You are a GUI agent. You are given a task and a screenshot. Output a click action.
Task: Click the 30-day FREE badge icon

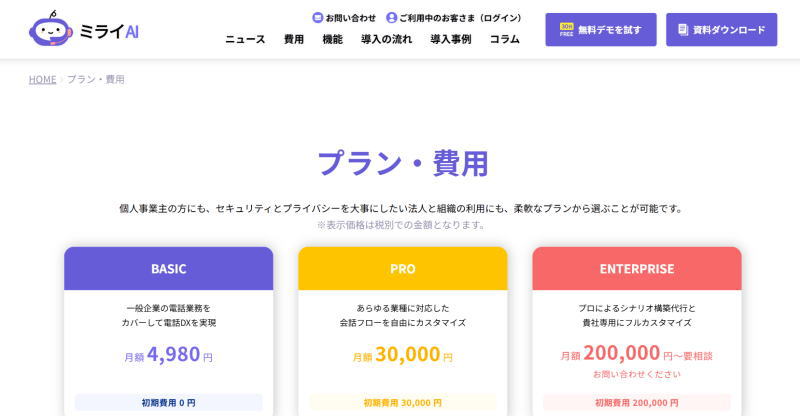tap(566, 30)
